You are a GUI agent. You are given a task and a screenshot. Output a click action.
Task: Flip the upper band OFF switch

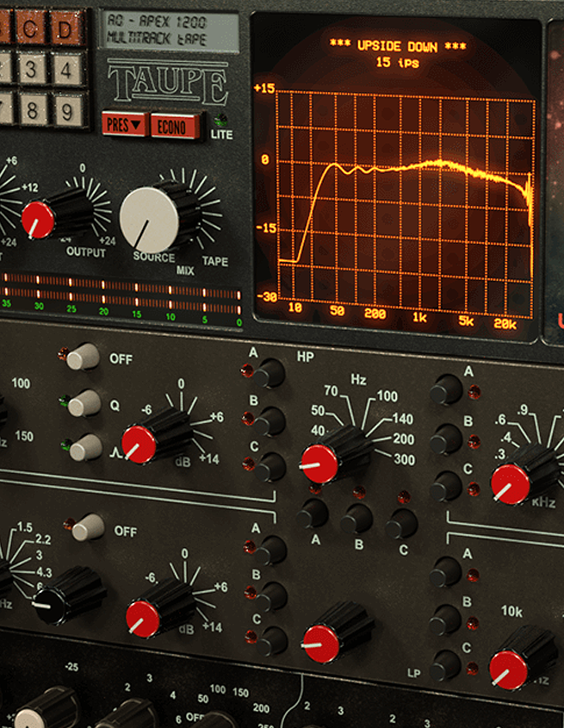(84, 356)
